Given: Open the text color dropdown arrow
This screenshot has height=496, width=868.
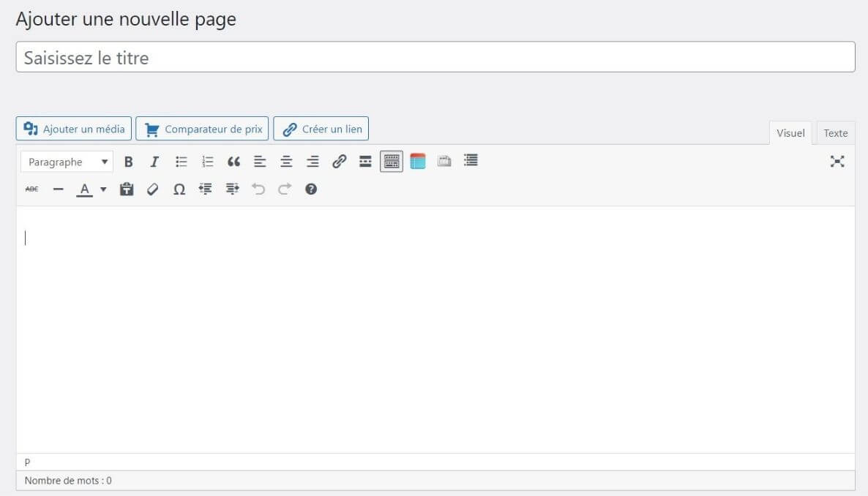Looking at the screenshot, I should (103, 189).
